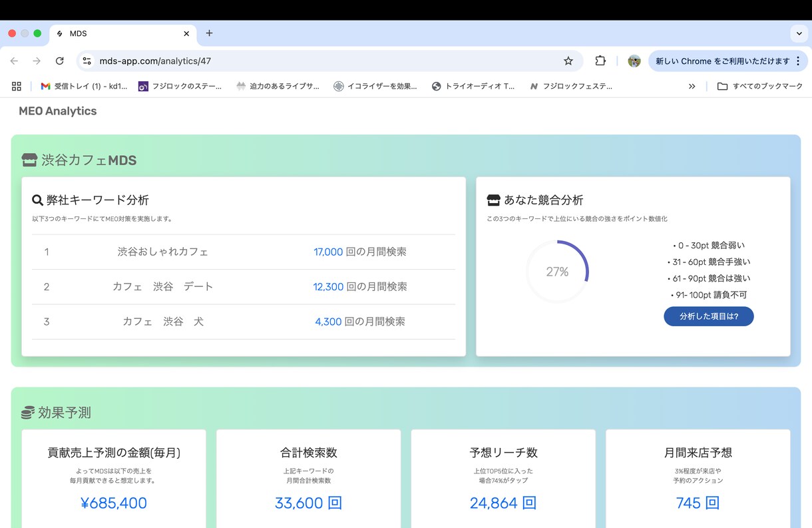This screenshot has width=812, height=528.
Task: Click keyword row カフェ 渋谷 デート
Action: [244, 286]
